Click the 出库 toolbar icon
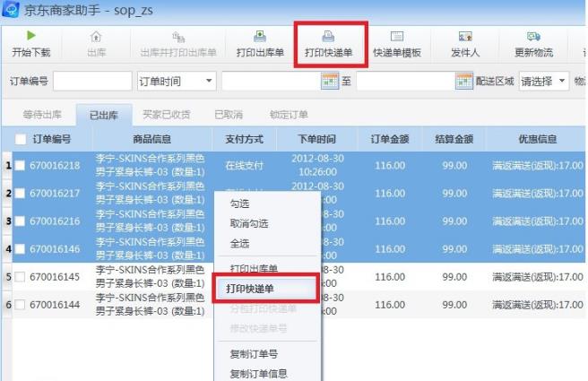Image resolution: width=588 pixels, height=381 pixels. pyautogui.click(x=96, y=37)
